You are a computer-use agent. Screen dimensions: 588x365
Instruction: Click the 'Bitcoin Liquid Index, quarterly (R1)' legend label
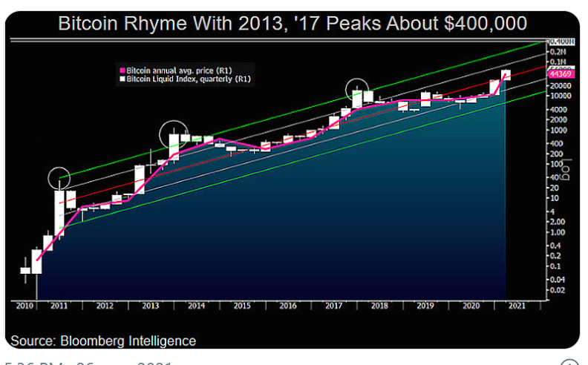tap(189, 79)
